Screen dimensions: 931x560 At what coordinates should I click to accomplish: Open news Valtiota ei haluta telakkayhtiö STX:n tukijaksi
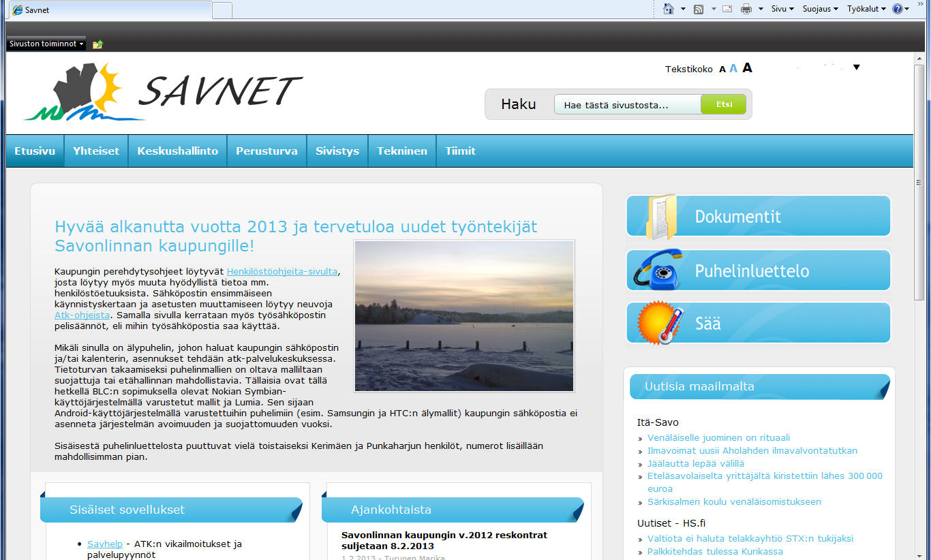point(750,538)
